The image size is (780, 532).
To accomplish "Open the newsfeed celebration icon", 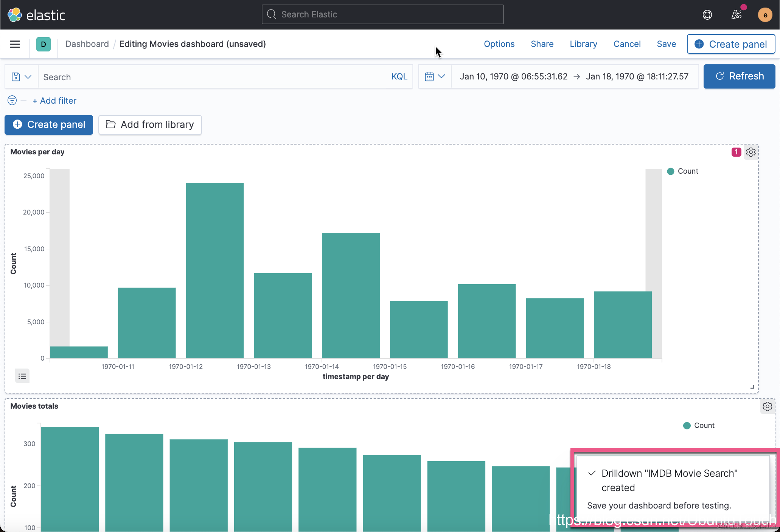I will click(736, 15).
